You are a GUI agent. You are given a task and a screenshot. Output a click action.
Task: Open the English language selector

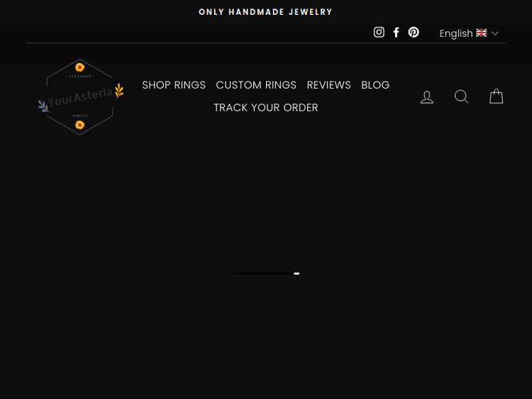pyautogui.click(x=456, y=33)
